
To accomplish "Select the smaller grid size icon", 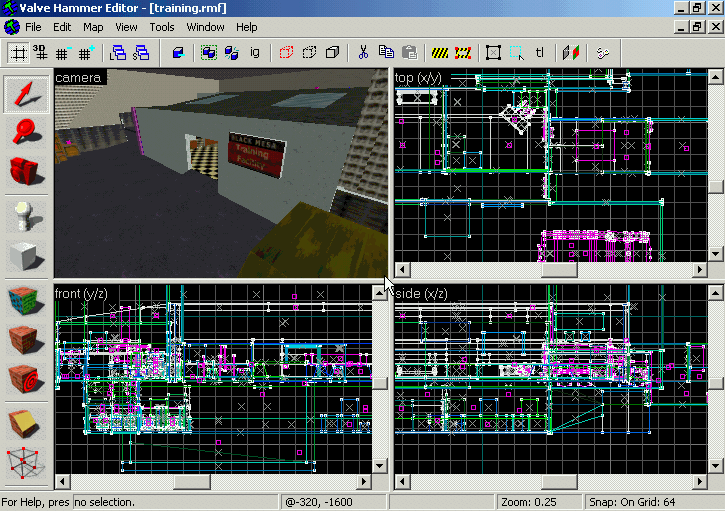I will [x=63, y=53].
